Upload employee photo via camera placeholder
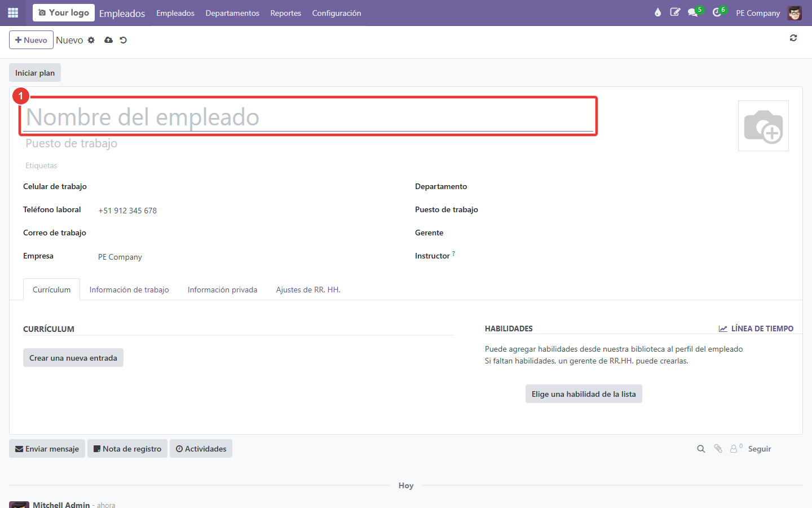The height and width of the screenshot is (508, 812). [764, 126]
